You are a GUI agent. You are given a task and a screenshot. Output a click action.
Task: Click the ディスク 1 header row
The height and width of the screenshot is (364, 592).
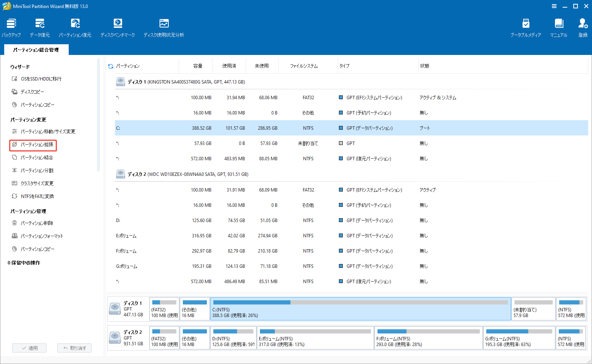[183, 82]
